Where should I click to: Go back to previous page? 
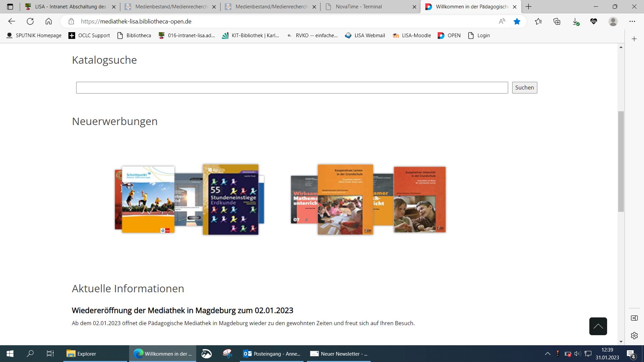(12, 21)
